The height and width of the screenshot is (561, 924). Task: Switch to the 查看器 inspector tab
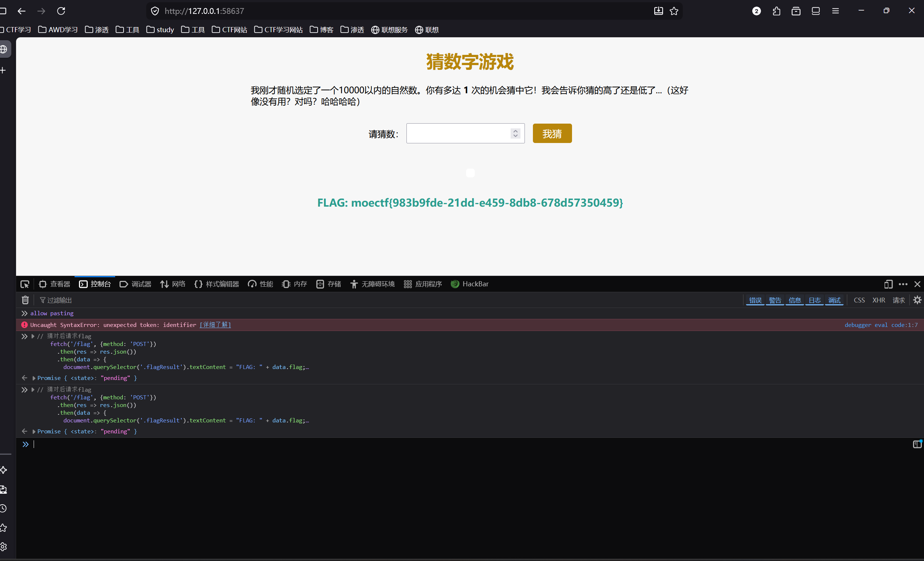click(x=54, y=284)
